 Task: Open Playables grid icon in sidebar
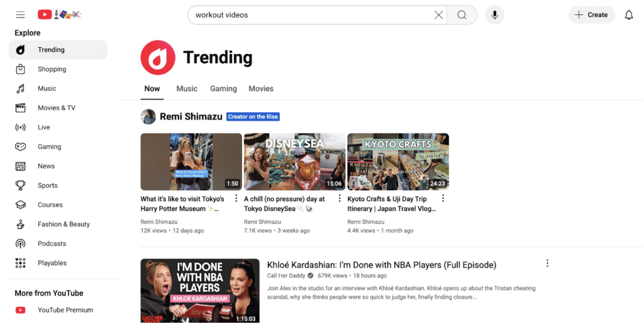point(20,263)
